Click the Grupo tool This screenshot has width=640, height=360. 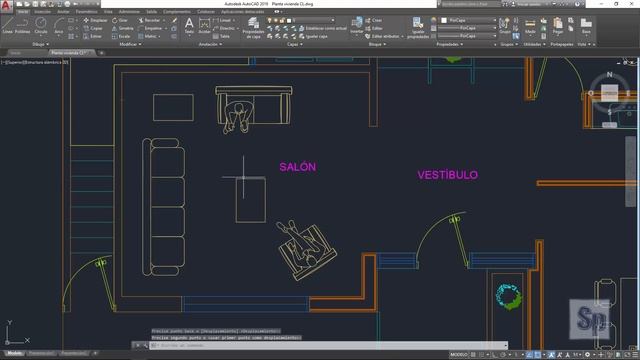tap(504, 25)
